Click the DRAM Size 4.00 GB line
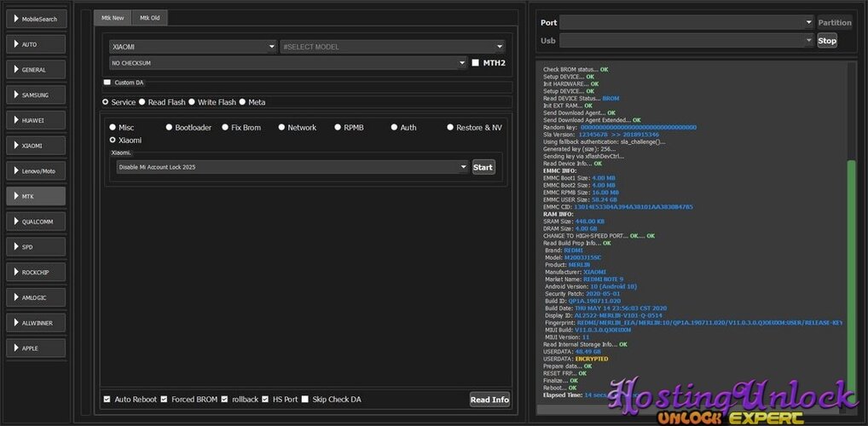The height and width of the screenshot is (426, 868). [570, 228]
